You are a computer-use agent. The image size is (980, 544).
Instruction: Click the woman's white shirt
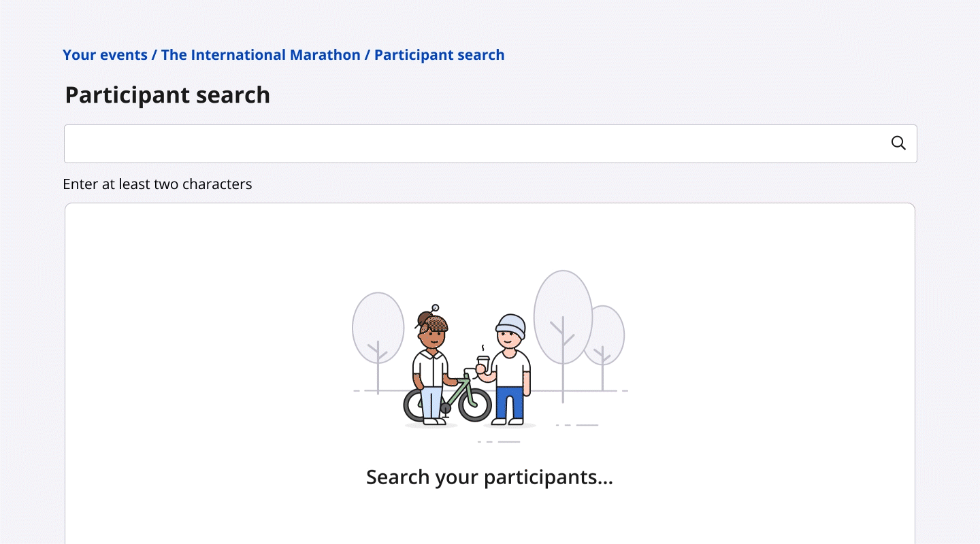[x=430, y=367]
